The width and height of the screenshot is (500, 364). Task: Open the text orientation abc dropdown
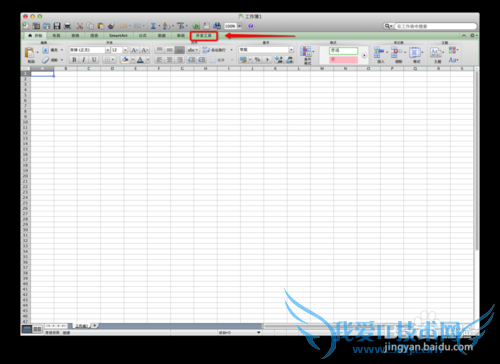coord(193,50)
